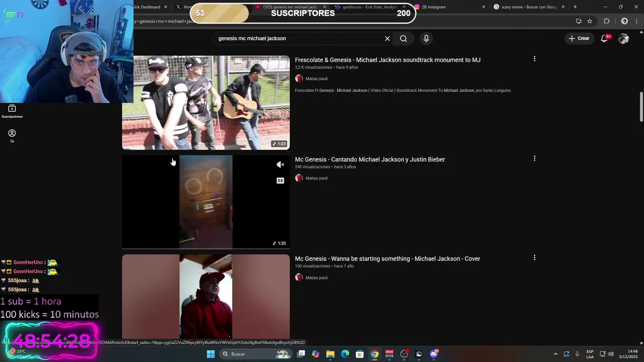Open Discord from the taskbar
The width and height of the screenshot is (644, 362).
click(434, 354)
